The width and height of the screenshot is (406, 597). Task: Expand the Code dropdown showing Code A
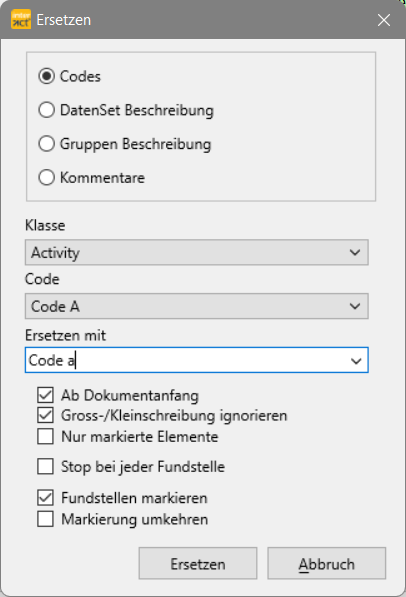click(x=197, y=306)
